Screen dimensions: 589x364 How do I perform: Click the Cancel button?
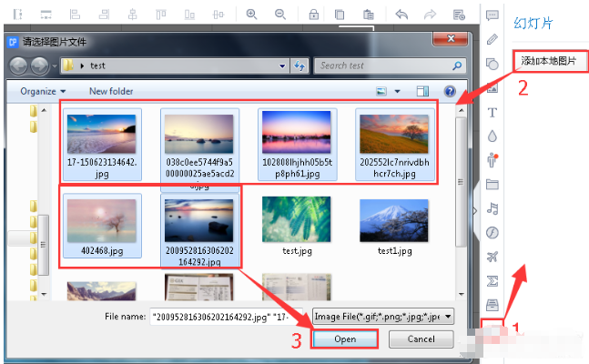pyautogui.click(x=421, y=339)
